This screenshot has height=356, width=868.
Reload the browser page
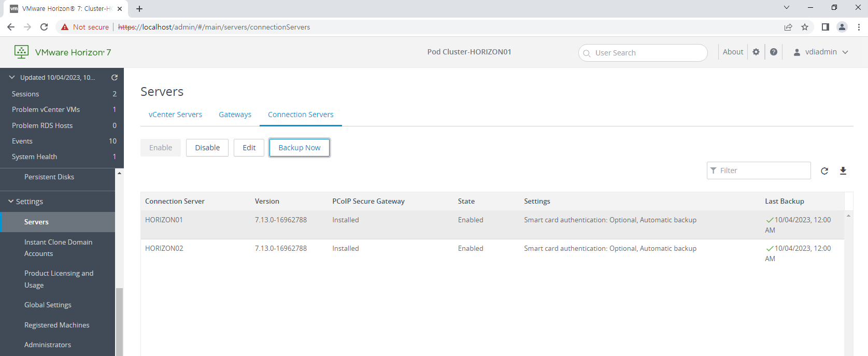[44, 27]
